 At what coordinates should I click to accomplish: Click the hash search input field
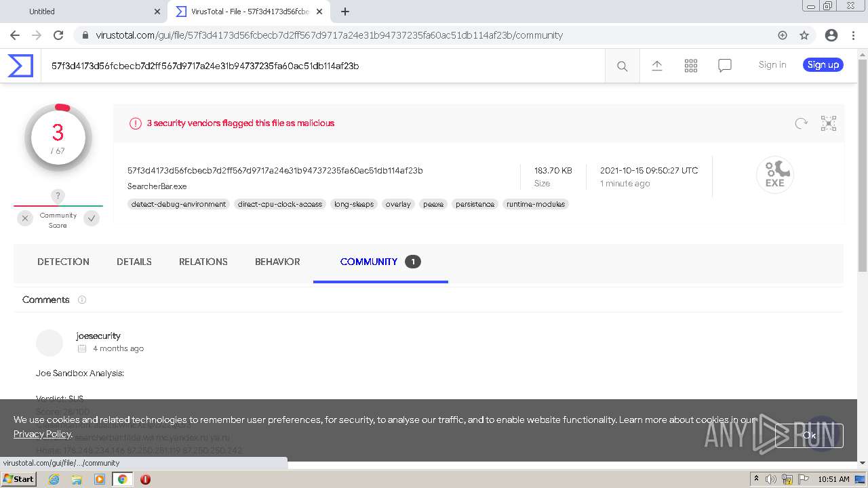click(323, 66)
